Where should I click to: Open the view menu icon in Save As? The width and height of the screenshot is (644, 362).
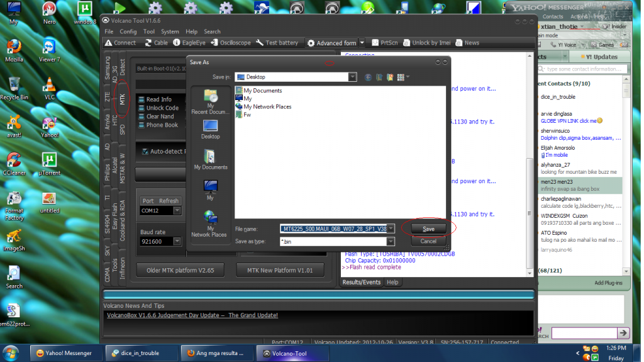pyautogui.click(x=402, y=77)
